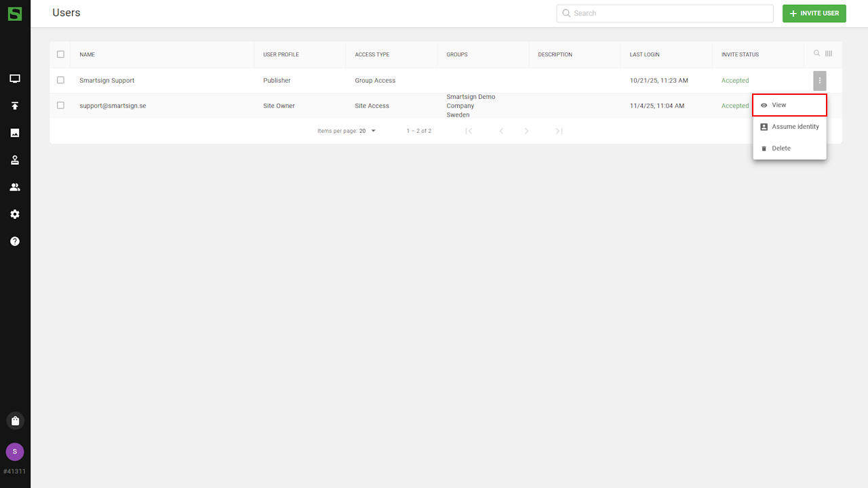Click the Smartsign logo icon
This screenshot has height=488, width=868.
(x=15, y=14)
